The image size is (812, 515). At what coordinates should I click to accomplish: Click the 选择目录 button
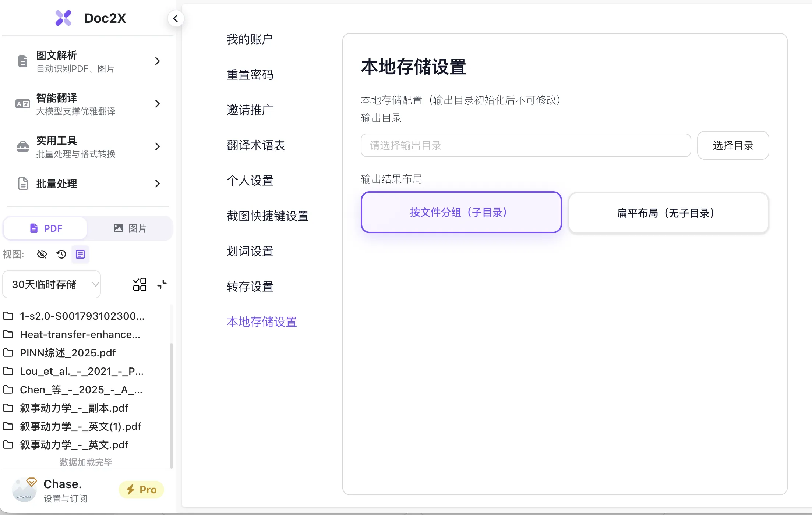click(733, 145)
